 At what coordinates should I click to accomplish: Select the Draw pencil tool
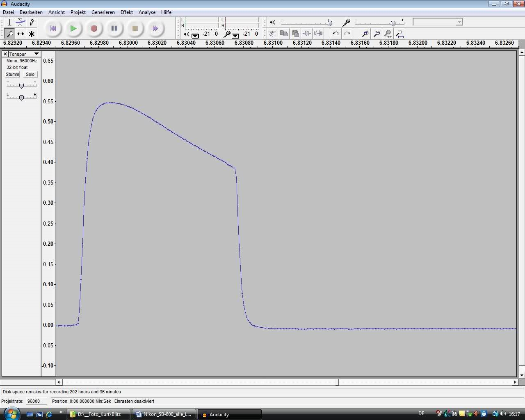(32, 23)
